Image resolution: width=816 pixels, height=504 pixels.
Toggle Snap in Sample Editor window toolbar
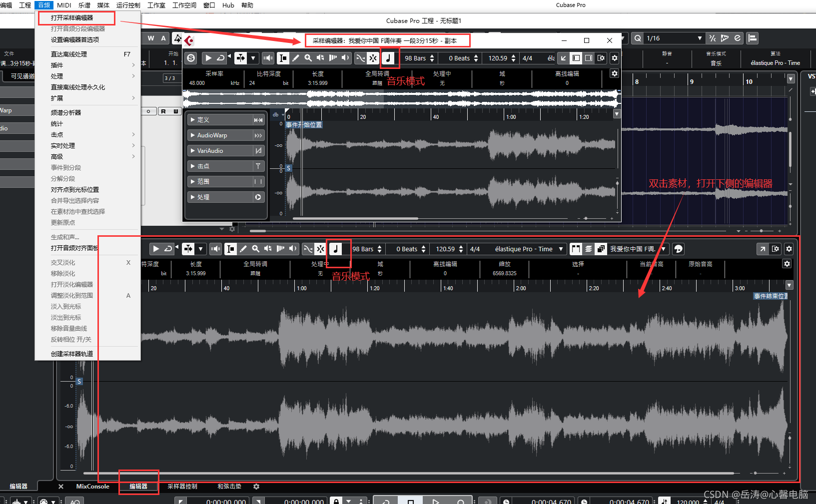373,58
